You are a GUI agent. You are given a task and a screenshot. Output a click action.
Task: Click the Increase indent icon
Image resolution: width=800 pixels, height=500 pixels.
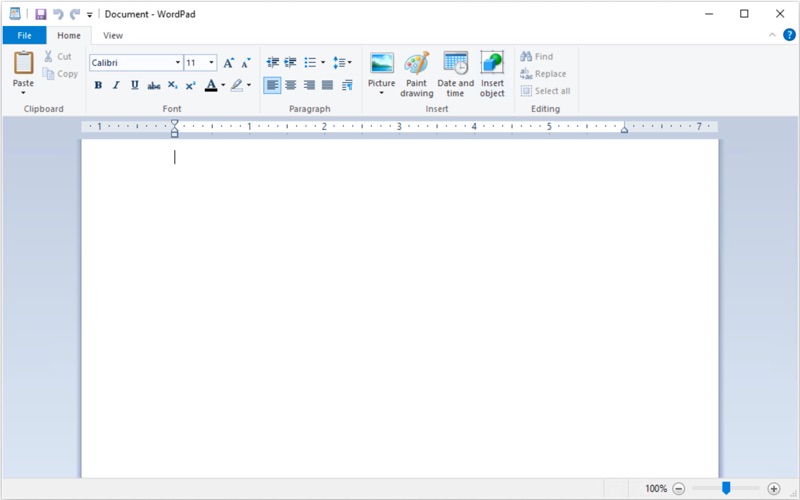click(x=290, y=62)
